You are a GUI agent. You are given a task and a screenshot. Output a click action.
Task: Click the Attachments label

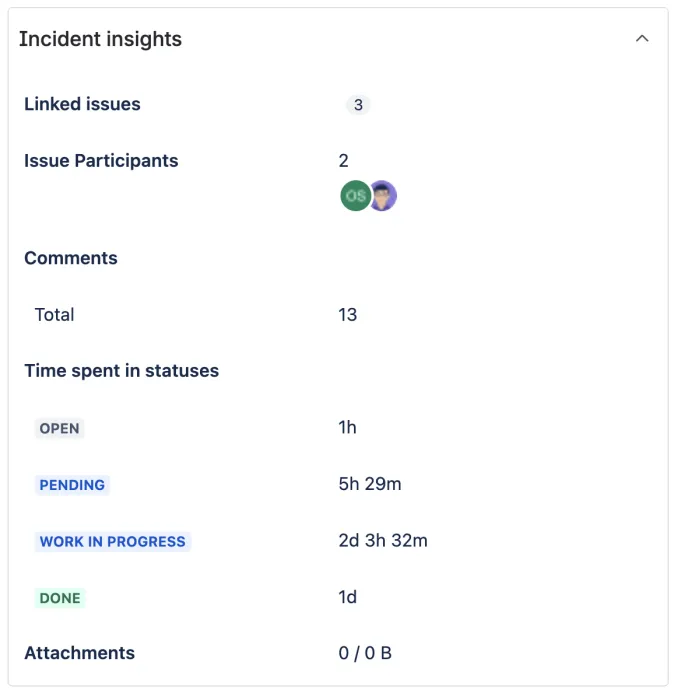[79, 653]
